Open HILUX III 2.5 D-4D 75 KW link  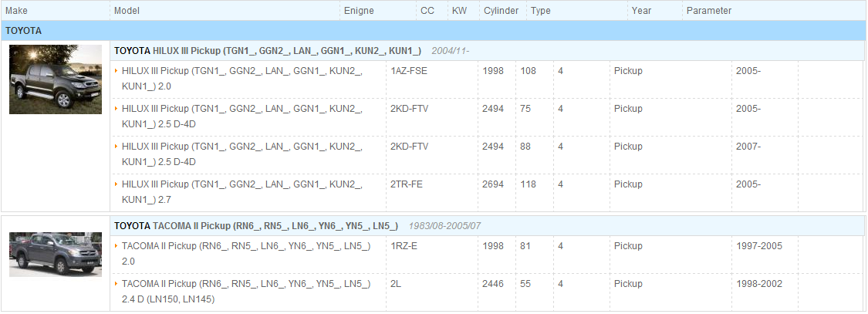pyautogui.click(x=242, y=116)
